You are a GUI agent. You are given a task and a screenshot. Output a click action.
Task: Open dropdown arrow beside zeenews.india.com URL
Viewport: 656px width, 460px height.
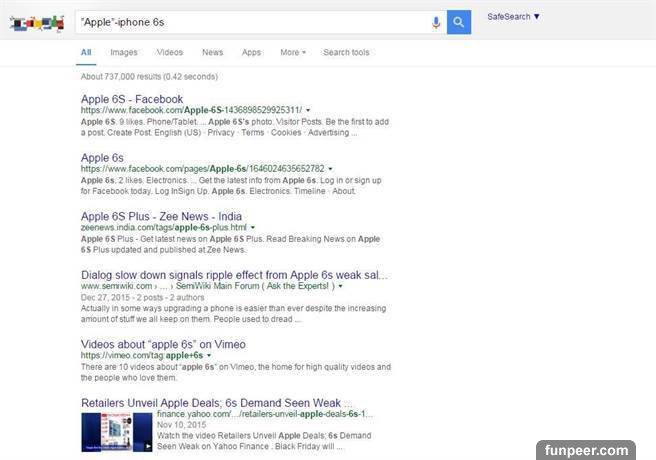(x=254, y=227)
